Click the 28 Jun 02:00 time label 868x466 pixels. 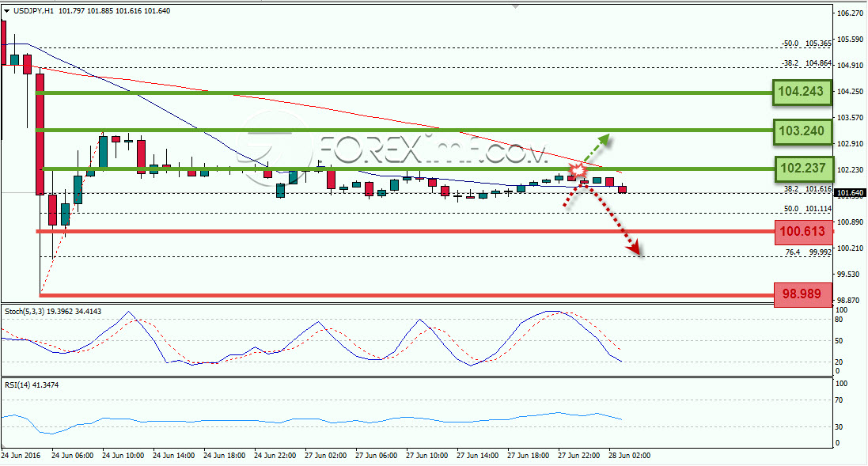[629, 456]
